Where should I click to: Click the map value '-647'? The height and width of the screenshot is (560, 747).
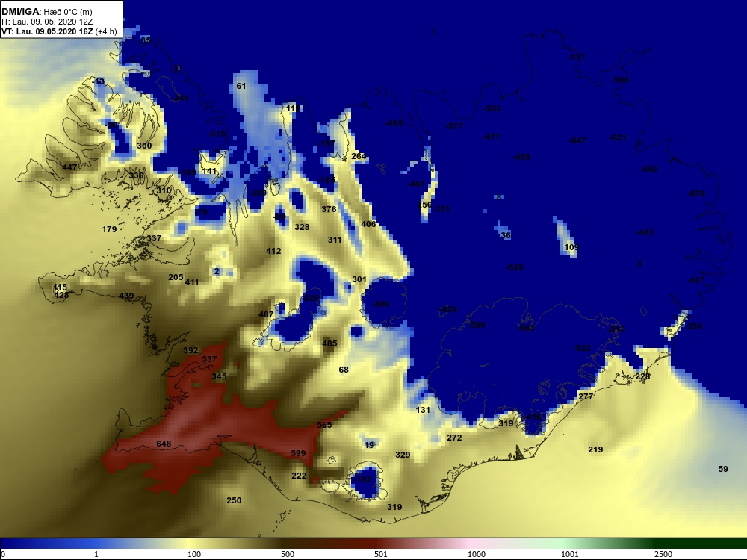click(x=577, y=140)
